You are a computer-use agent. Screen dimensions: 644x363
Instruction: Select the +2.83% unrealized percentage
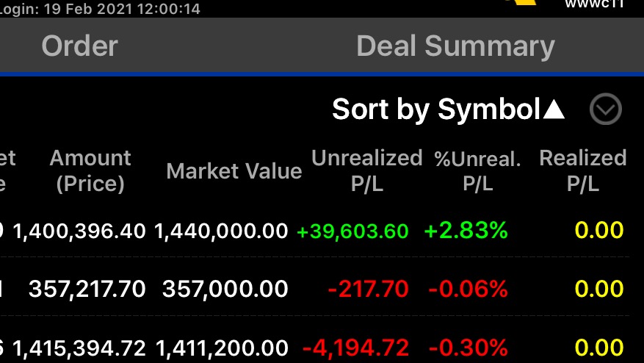[466, 231]
